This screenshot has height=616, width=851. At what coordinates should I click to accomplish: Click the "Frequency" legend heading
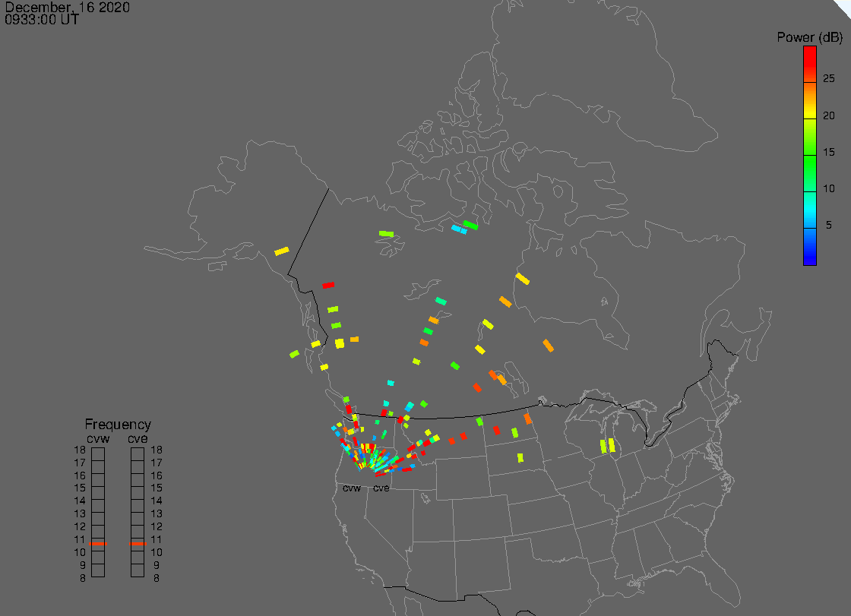pos(118,425)
